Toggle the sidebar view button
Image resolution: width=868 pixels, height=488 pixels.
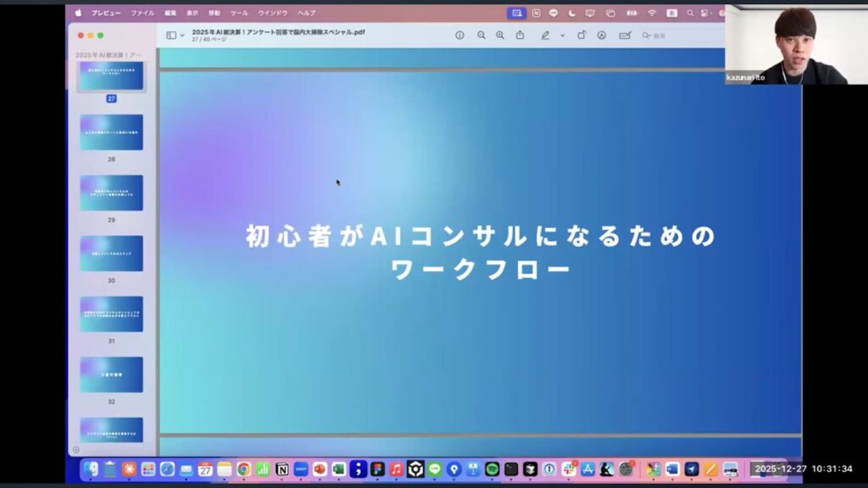tap(170, 36)
